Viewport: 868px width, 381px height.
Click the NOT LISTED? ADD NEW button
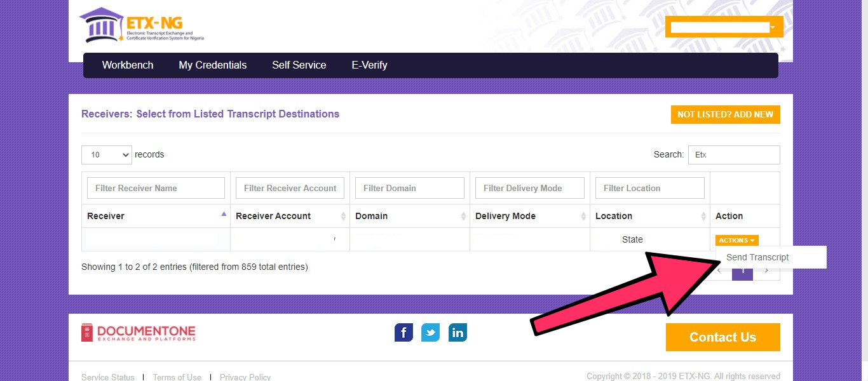725,114
